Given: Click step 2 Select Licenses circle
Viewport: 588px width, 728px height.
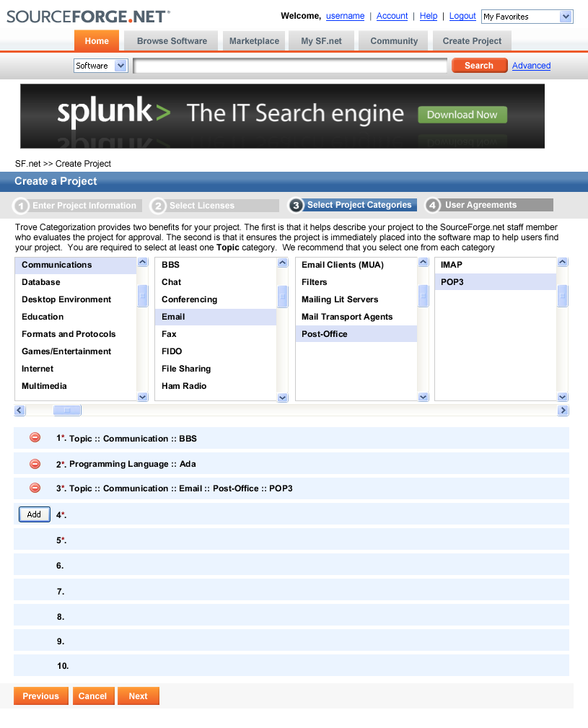Looking at the screenshot, I should (x=158, y=206).
